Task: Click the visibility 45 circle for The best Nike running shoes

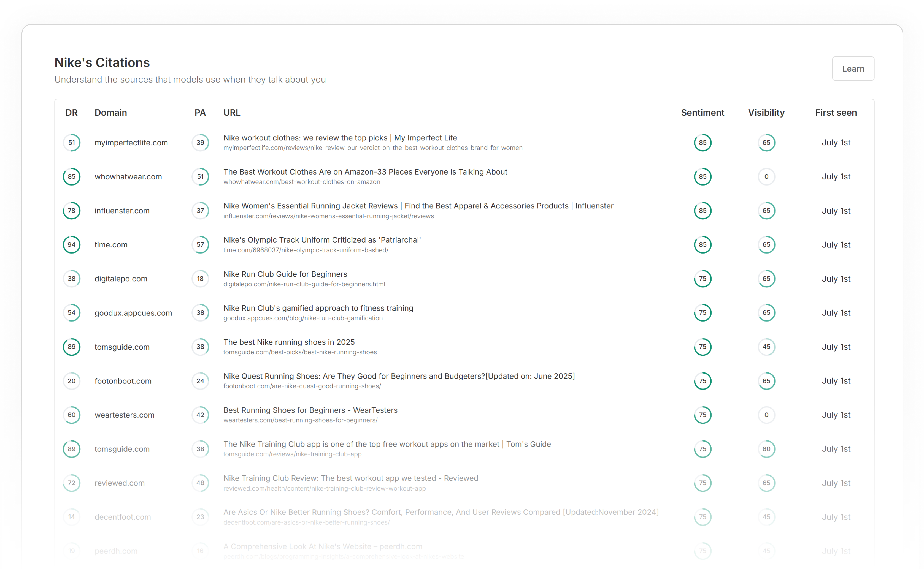Action: 766,347
